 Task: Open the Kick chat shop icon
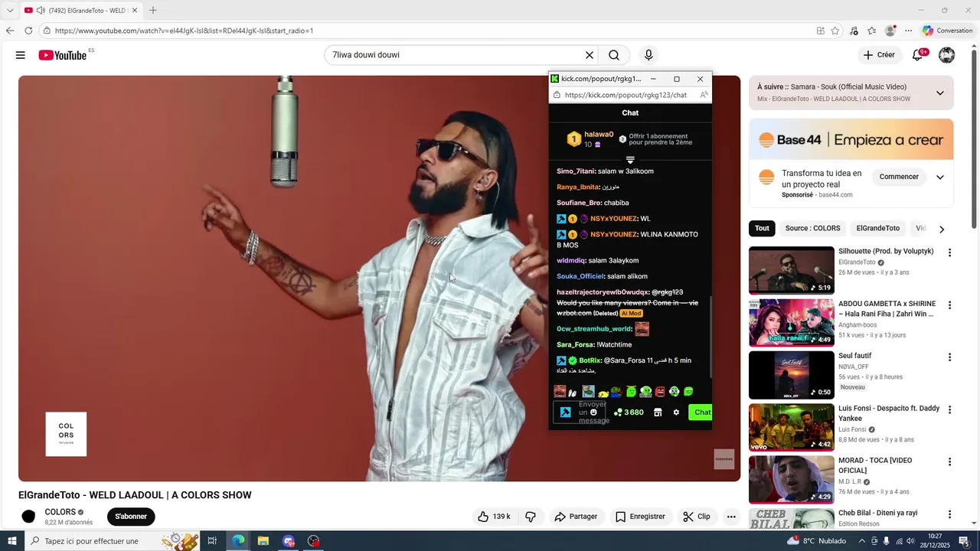(657, 412)
